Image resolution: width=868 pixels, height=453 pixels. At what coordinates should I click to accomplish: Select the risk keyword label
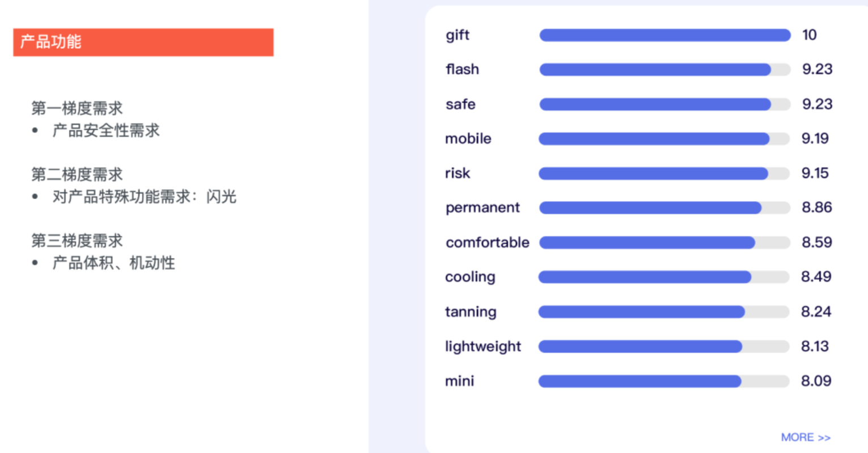tap(458, 173)
